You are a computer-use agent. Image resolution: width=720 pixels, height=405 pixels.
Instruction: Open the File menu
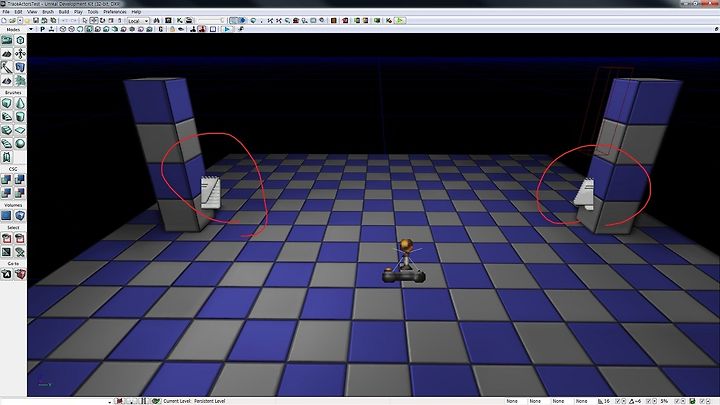[x=6, y=11]
